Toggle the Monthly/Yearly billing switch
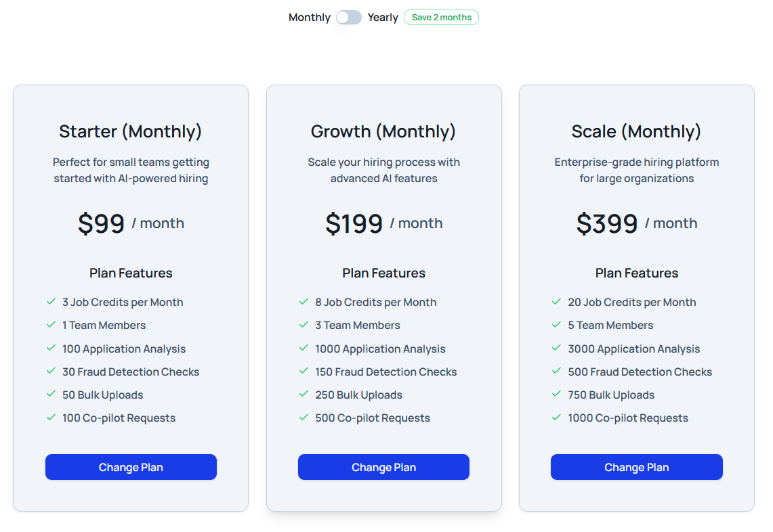Screen dimensions: 773x532 pyautogui.click(x=348, y=18)
